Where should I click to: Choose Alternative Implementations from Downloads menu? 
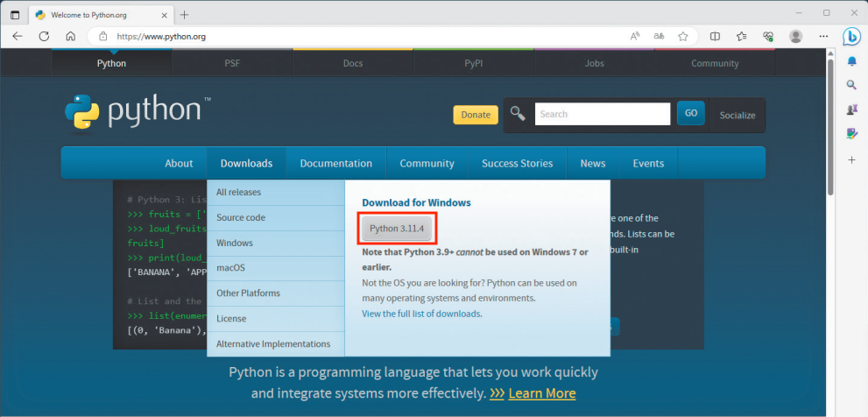[276, 344]
